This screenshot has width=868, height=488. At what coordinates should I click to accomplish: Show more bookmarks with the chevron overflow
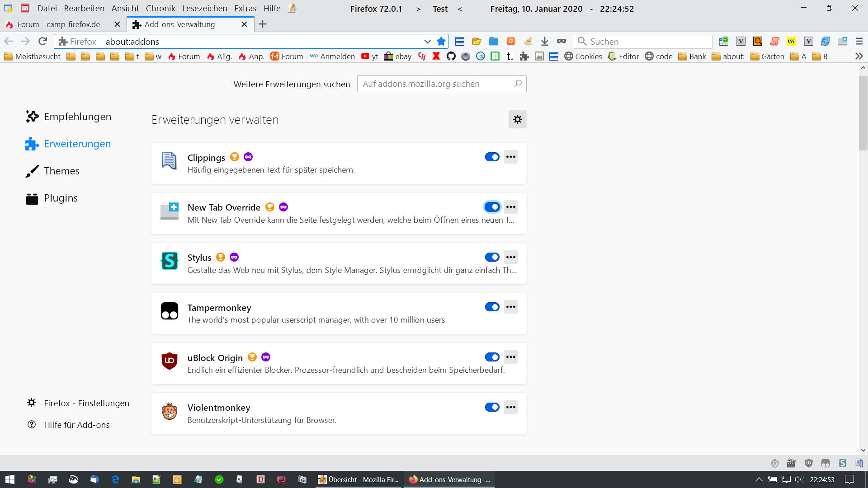[x=859, y=56]
